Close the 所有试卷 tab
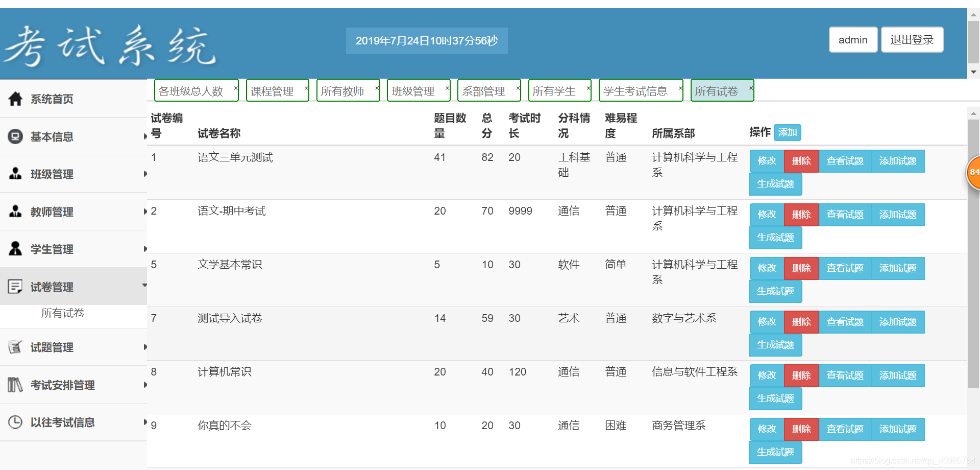The width and height of the screenshot is (980, 470). [x=751, y=88]
